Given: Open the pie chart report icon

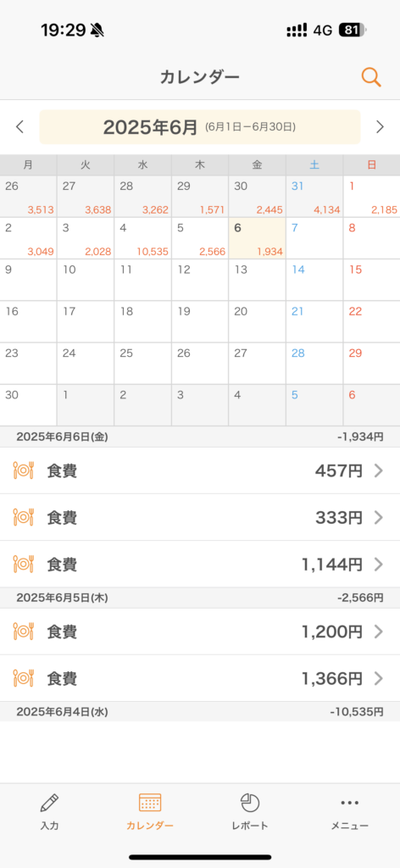Looking at the screenshot, I should tap(250, 802).
